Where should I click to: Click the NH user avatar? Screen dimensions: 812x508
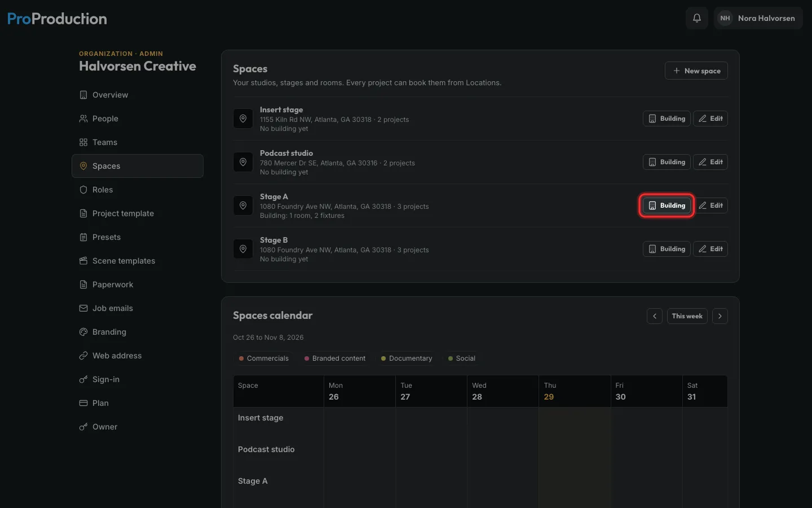tap(725, 18)
